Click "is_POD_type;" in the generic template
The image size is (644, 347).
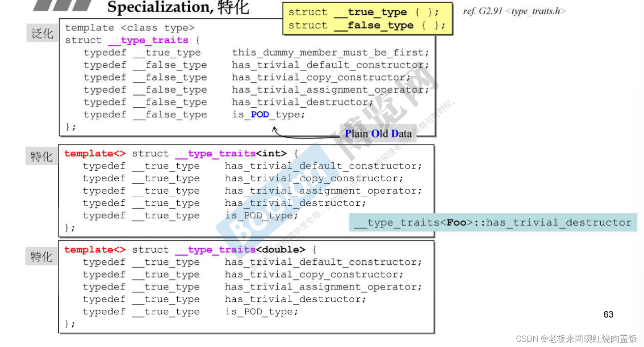point(268,114)
